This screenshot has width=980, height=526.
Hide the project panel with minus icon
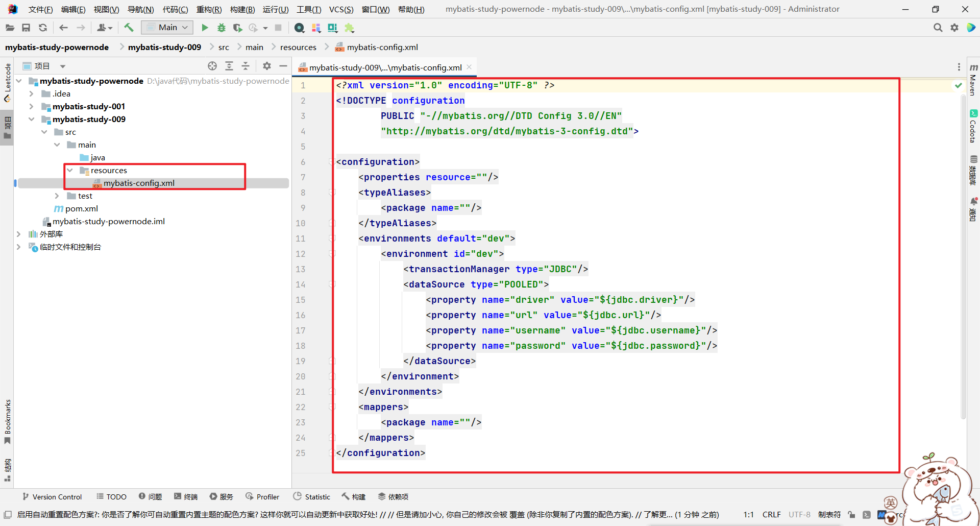tap(283, 66)
